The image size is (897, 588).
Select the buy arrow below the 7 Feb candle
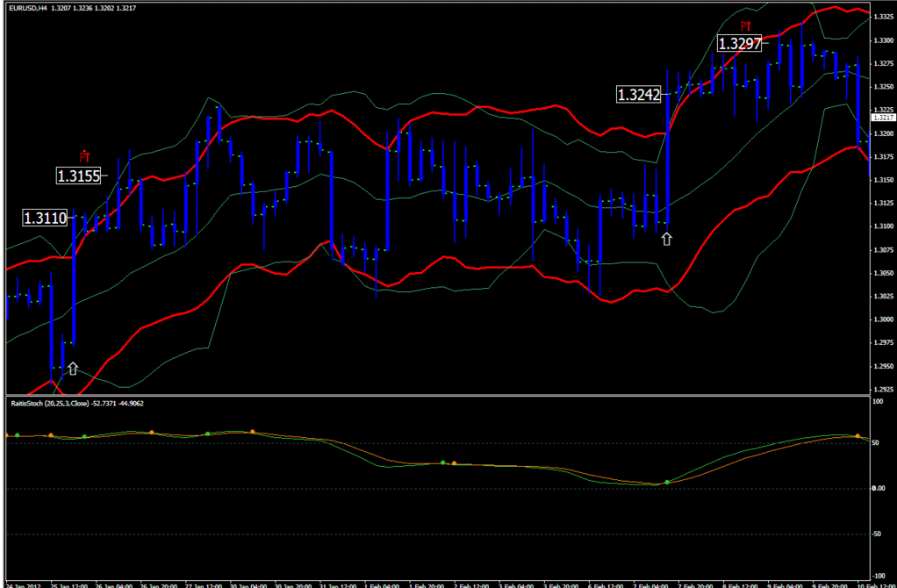(x=667, y=237)
